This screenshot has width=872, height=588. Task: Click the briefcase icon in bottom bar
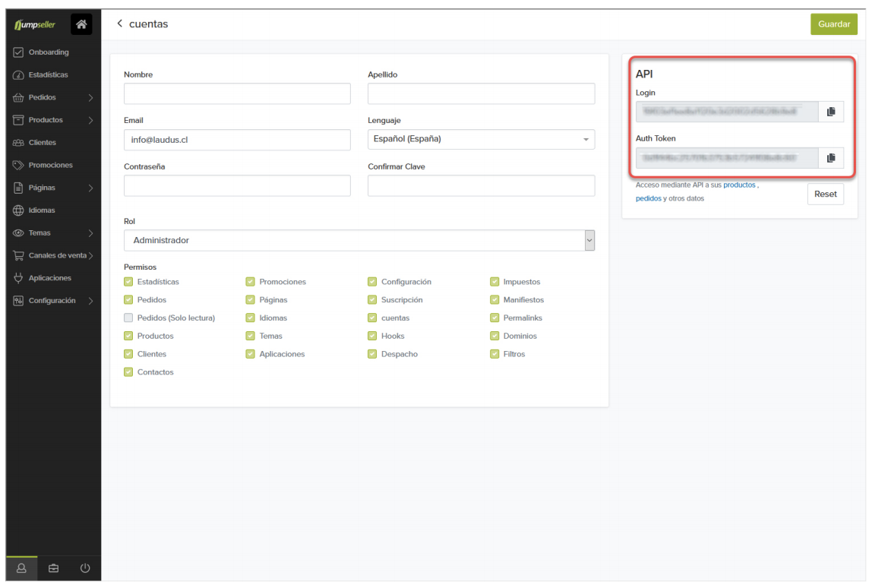(53, 567)
